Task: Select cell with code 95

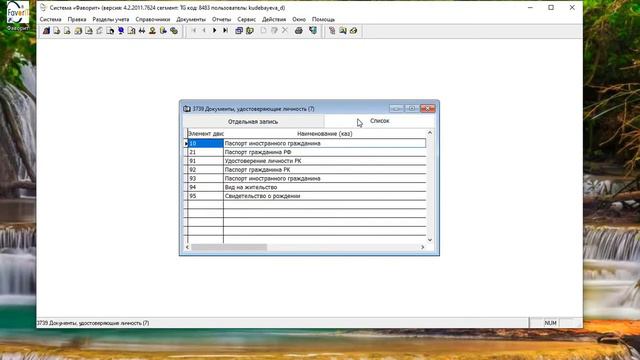Action: (x=206, y=196)
